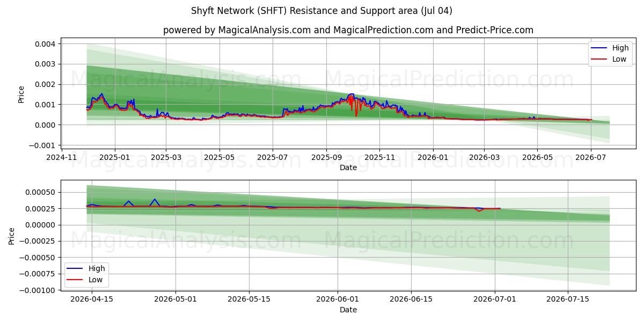
Task: Click the '2025-05' label on the top x-axis
Action: coord(219,157)
